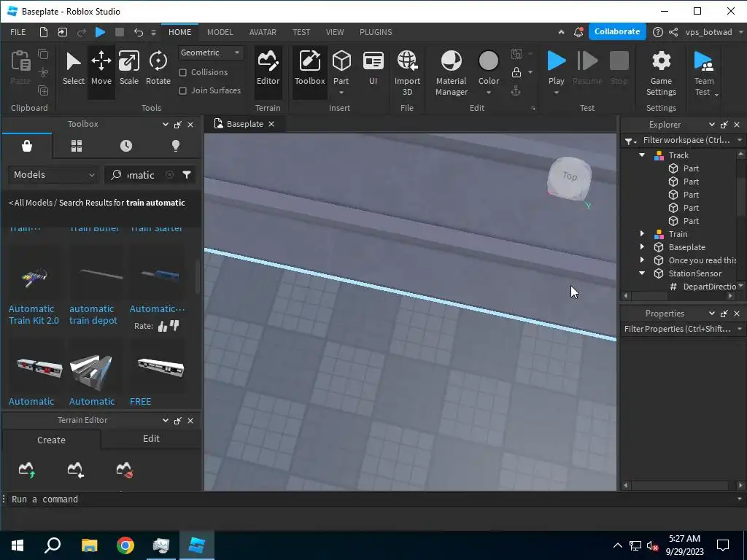Image resolution: width=747 pixels, height=560 pixels.
Task: Click Import 3D
Action: click(407, 74)
